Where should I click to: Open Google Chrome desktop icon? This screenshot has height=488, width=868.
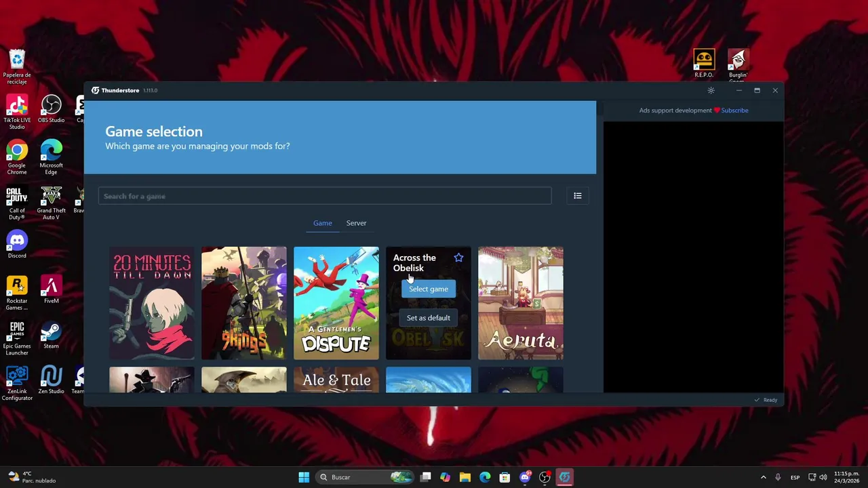coord(17,157)
